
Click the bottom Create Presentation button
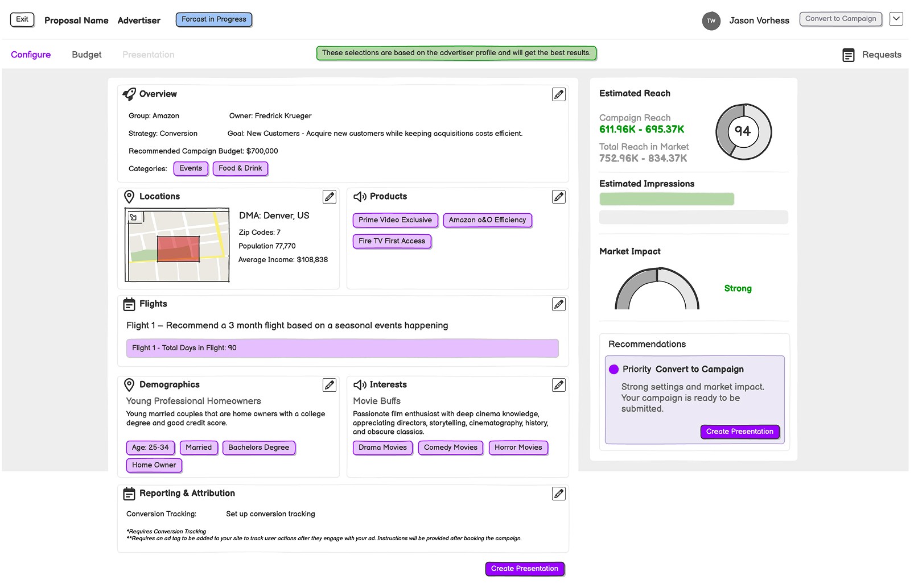(524, 569)
